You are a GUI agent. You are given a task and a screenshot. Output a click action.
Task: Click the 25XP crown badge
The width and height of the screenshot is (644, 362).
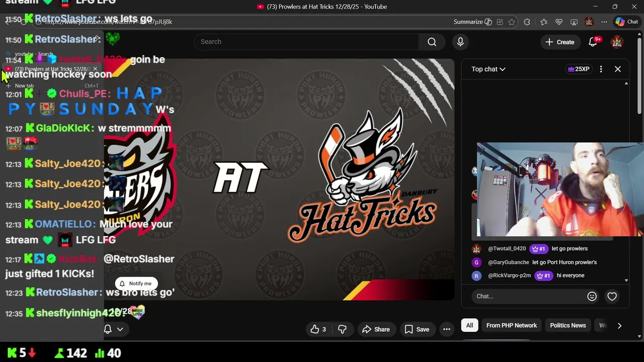pos(579,69)
